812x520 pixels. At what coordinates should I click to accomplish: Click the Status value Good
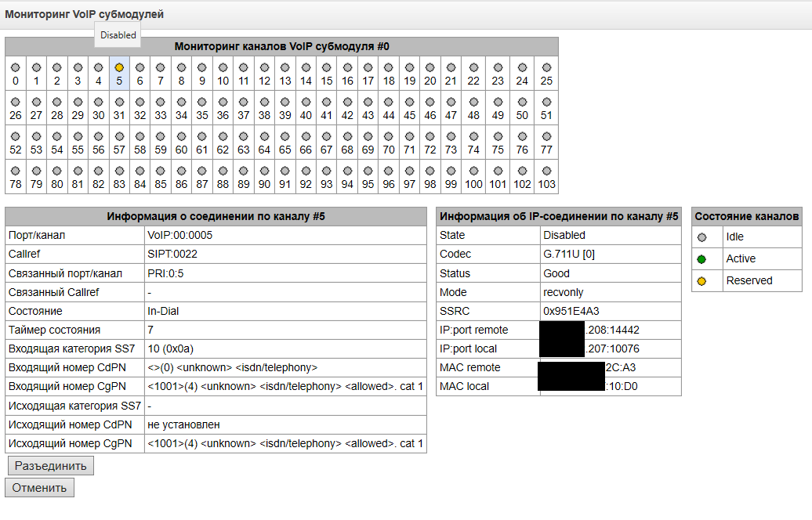(556, 273)
